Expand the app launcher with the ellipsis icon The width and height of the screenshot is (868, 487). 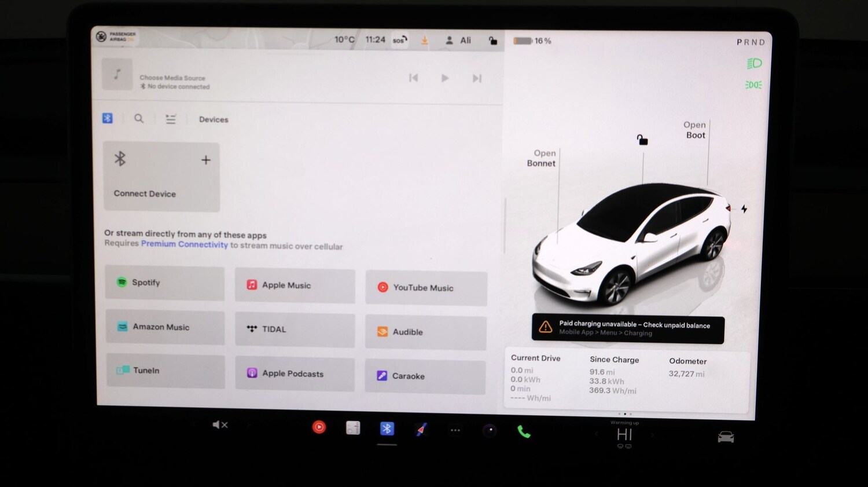click(x=455, y=430)
